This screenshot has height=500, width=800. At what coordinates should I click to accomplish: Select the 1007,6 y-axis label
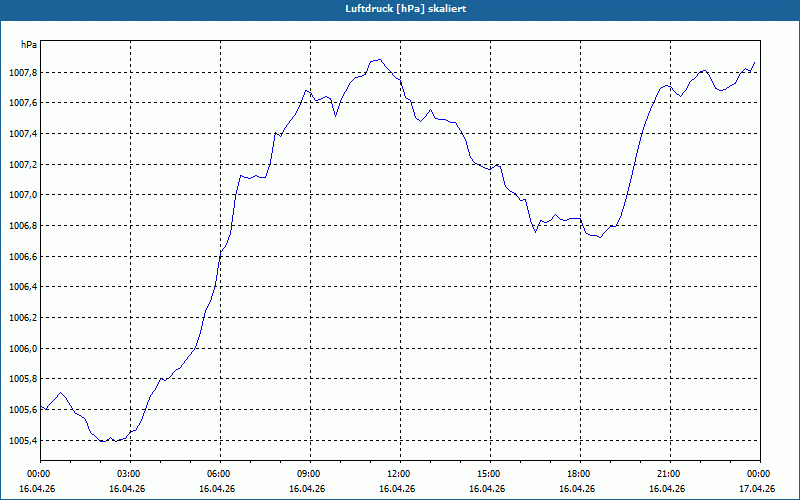23,104
